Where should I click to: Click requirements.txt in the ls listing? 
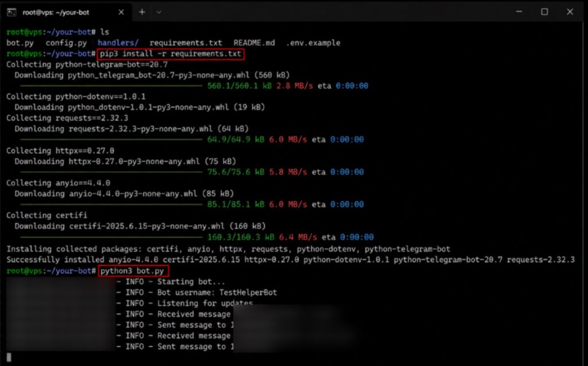(x=185, y=43)
